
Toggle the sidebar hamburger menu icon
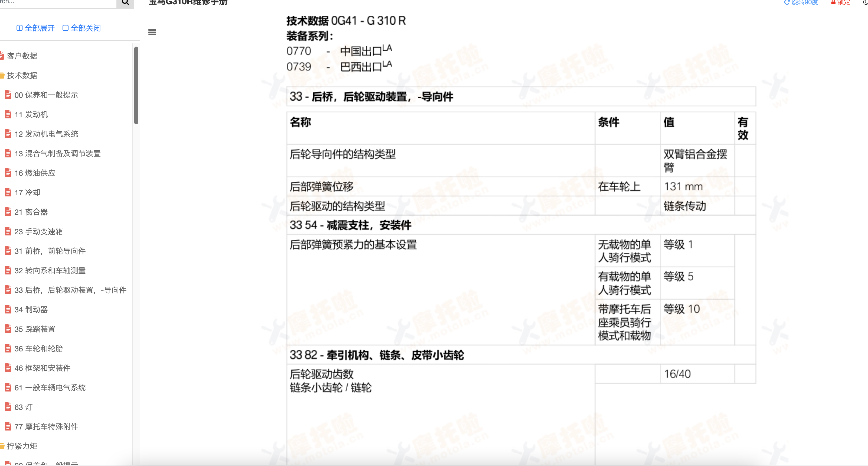[152, 32]
